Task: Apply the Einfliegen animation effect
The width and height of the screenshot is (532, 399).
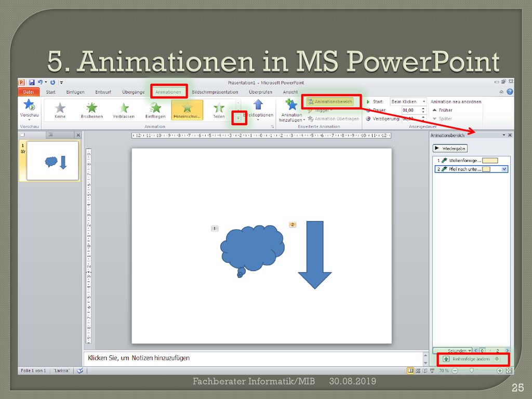Action: coord(155,110)
